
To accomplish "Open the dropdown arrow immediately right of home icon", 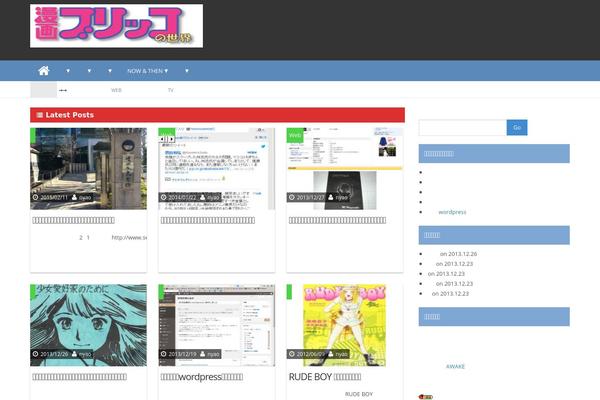I will (68, 71).
